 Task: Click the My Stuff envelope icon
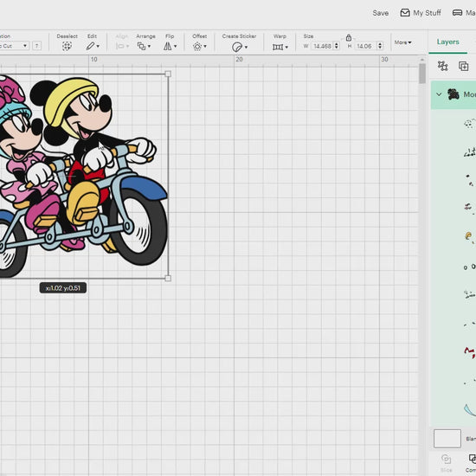tap(405, 13)
